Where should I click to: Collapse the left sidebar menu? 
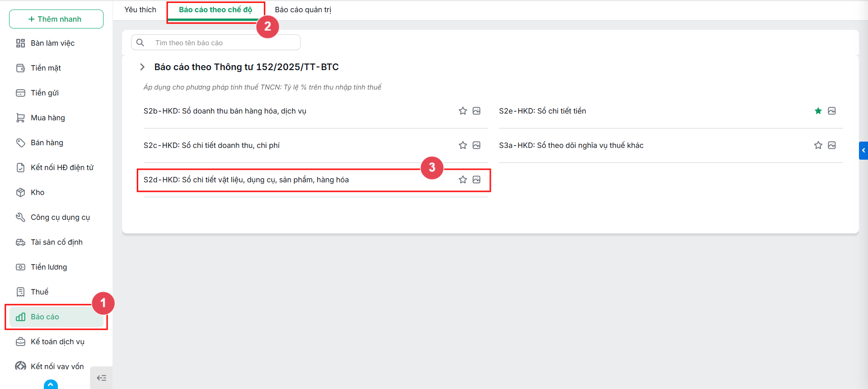(x=101, y=378)
